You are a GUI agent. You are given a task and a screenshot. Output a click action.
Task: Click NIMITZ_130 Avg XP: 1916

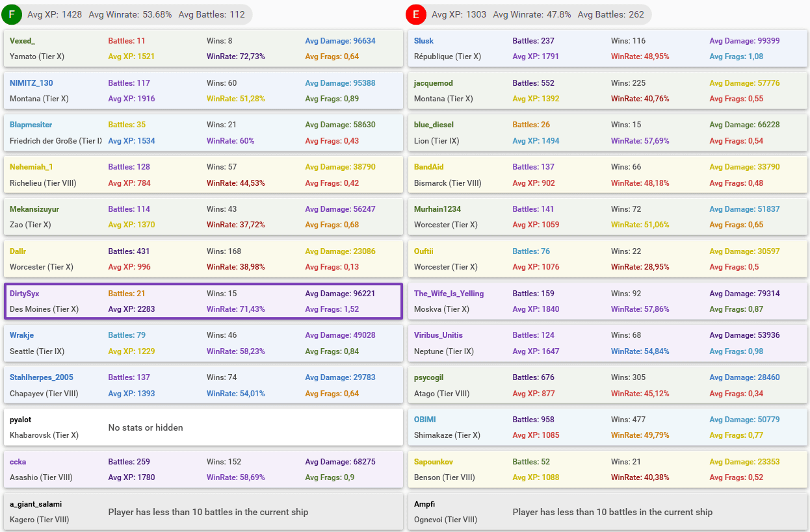pyautogui.click(x=131, y=99)
